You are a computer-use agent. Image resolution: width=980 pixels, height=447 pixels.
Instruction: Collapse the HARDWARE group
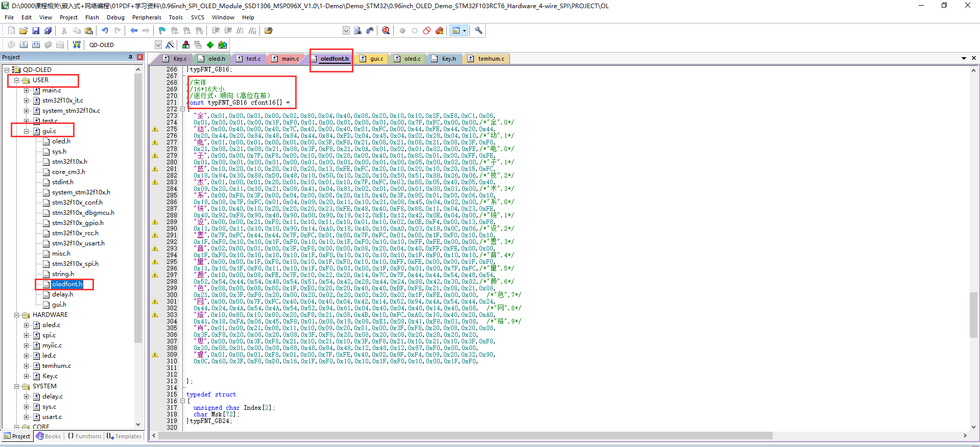17,315
